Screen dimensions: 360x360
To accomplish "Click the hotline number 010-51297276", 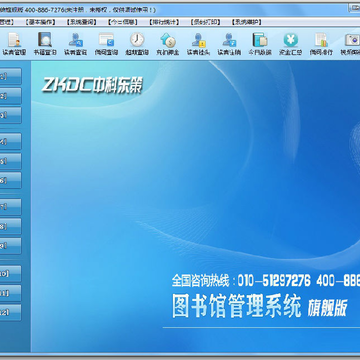I will point(274,281).
